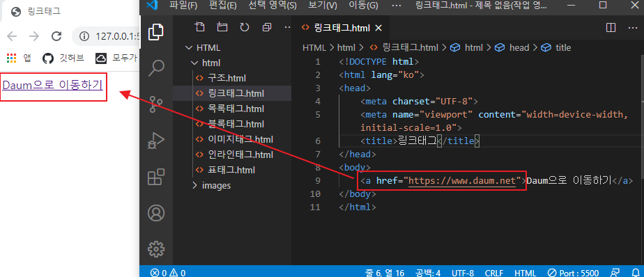Collapse all folders in explorer

267,28
